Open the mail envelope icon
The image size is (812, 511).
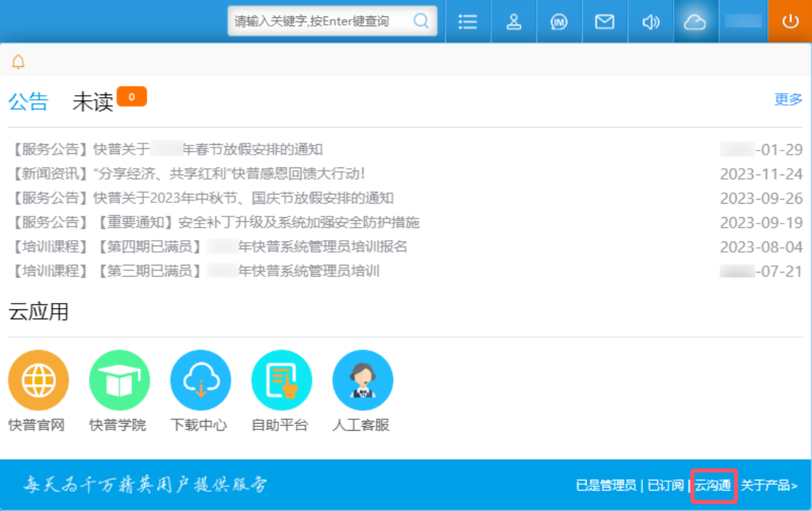click(x=605, y=22)
